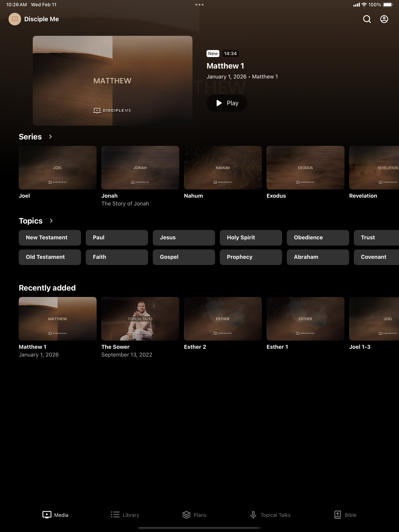
Task: Open The Sower Topical Talks thumbnail
Action: click(x=140, y=319)
